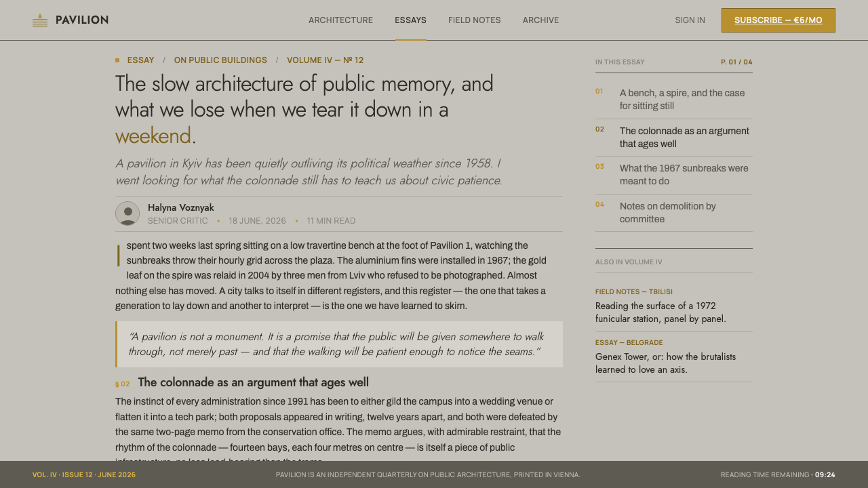Click the article headline about public memory
Viewport: 868px width, 488px height.
point(304,110)
